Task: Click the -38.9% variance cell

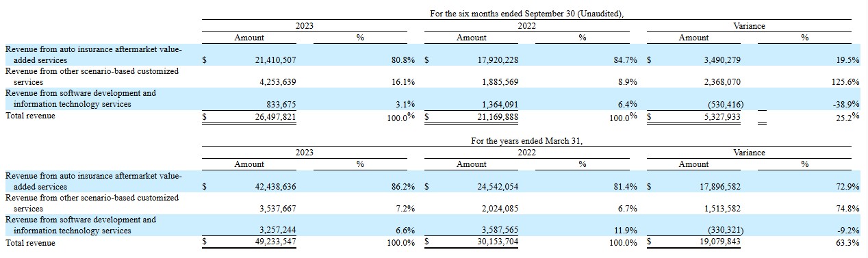Action: coord(846,105)
